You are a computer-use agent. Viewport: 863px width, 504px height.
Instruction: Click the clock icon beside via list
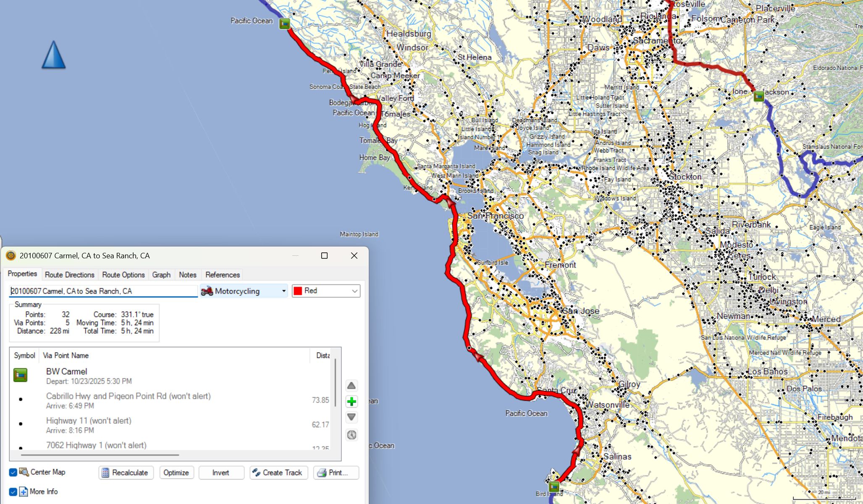(x=351, y=435)
